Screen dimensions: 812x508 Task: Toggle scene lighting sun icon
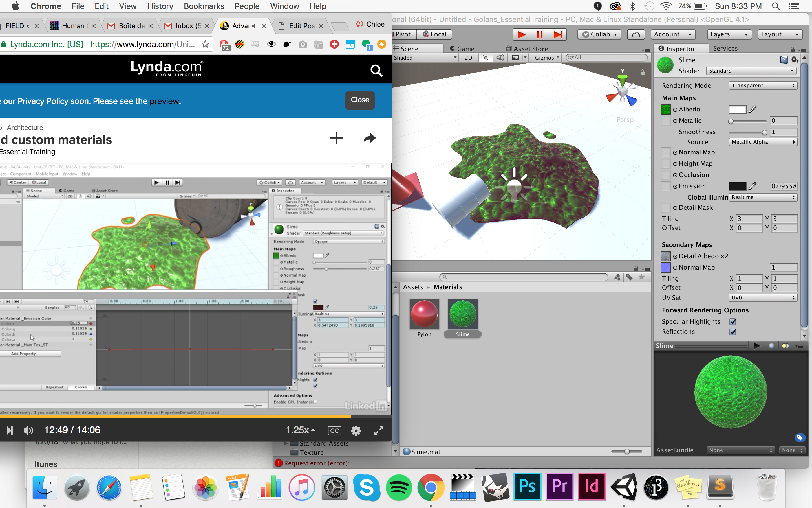(x=486, y=58)
